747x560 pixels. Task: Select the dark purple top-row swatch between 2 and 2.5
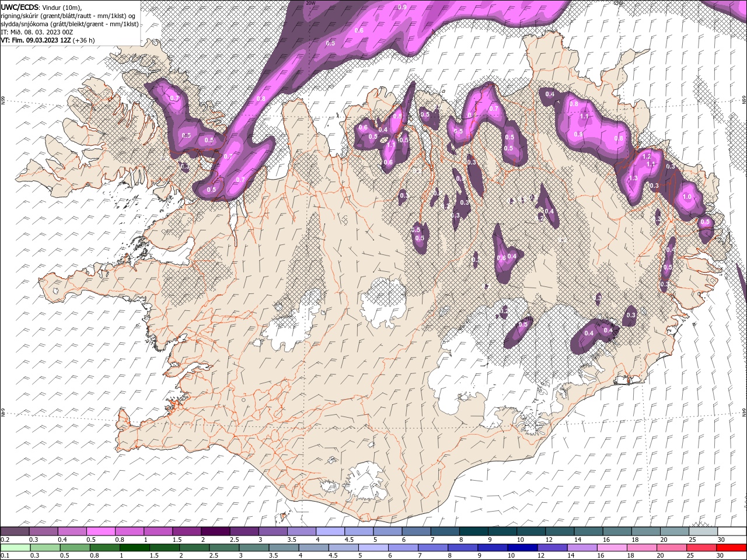[215, 531]
